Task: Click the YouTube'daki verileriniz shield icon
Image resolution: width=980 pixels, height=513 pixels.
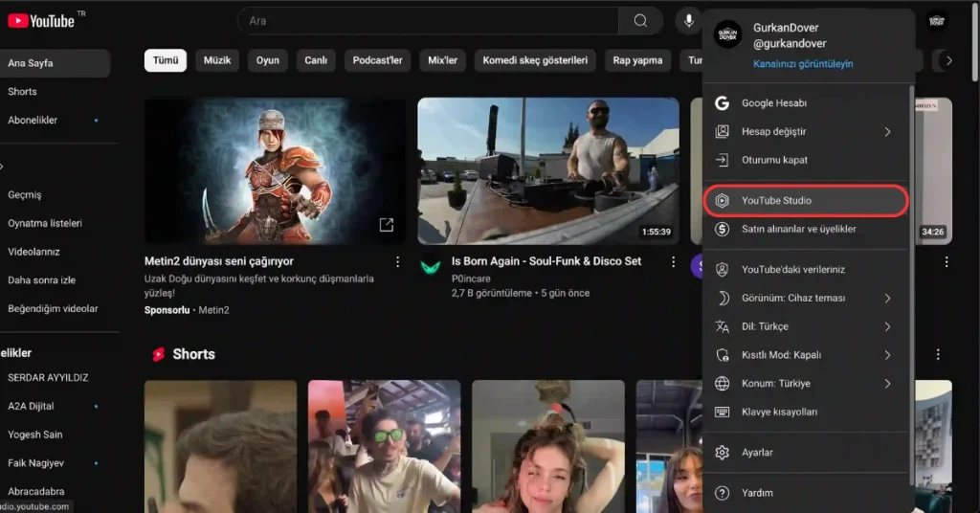Action: (722, 270)
